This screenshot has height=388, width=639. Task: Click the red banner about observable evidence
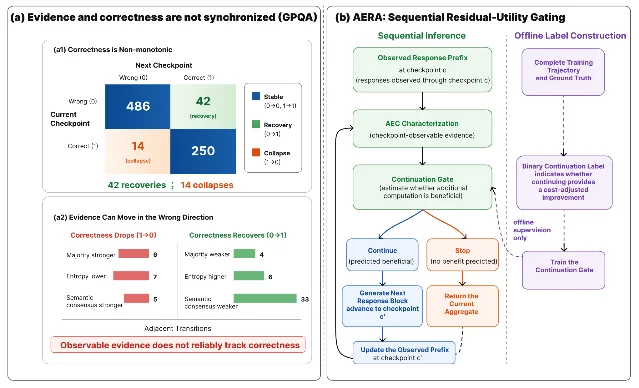click(x=178, y=345)
